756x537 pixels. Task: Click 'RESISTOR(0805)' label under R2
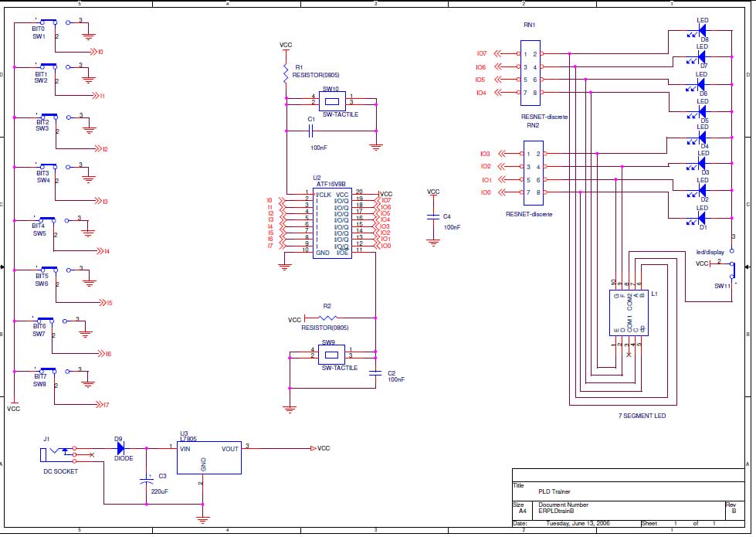coord(324,327)
